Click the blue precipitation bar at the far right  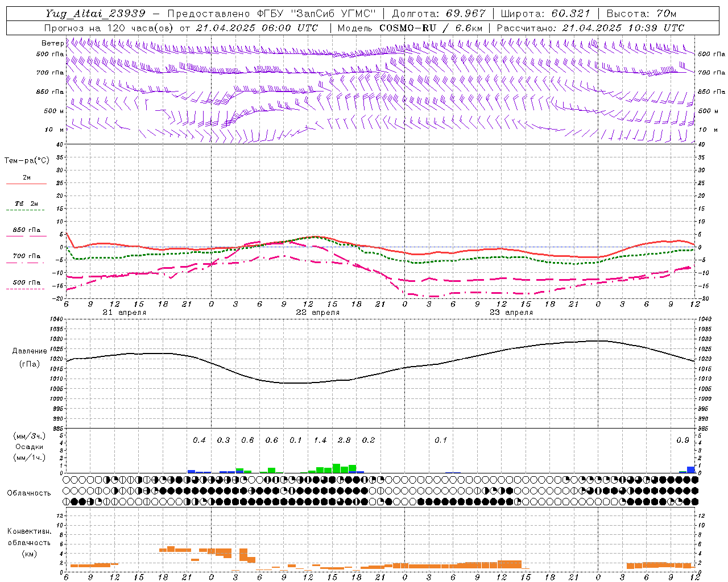point(691,470)
